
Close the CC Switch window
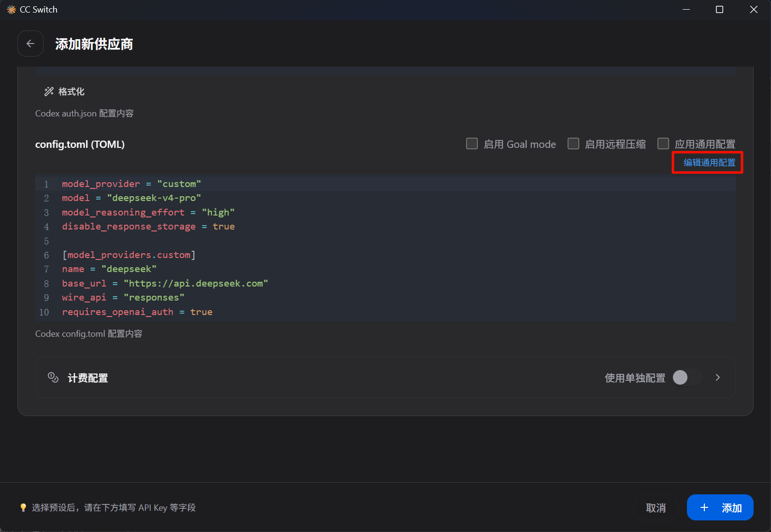click(754, 10)
